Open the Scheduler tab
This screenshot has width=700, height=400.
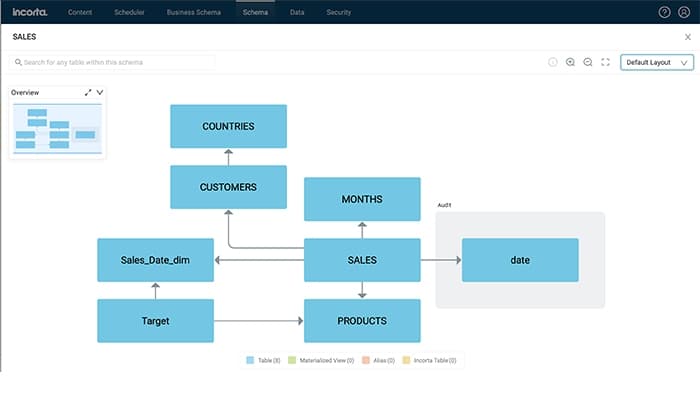[129, 12]
